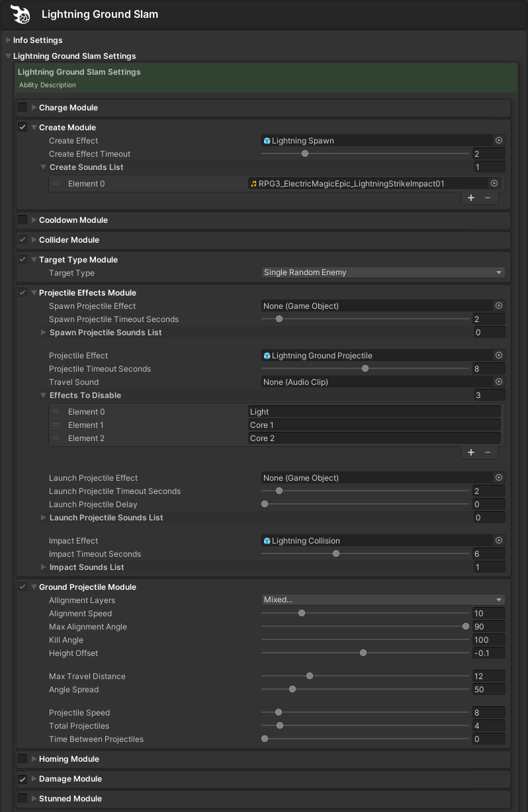This screenshot has width=528, height=812.
Task: Add element to Create Sounds List
Action: click(471, 198)
